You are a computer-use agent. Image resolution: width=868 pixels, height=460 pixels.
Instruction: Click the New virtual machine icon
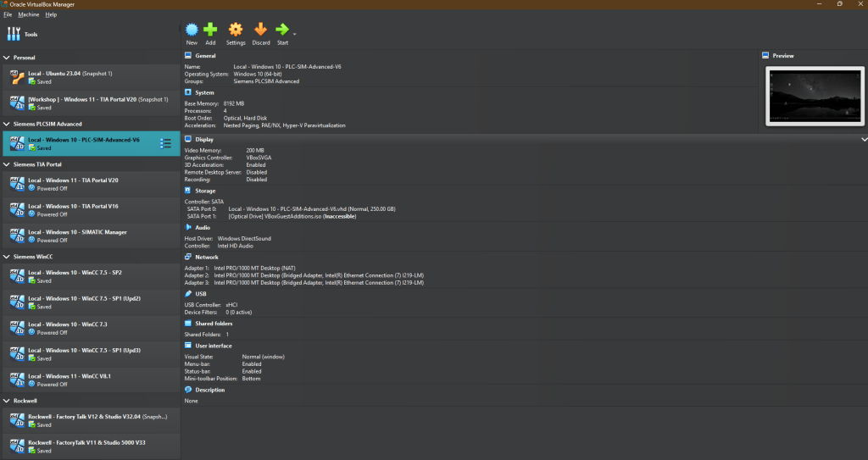coord(192,30)
